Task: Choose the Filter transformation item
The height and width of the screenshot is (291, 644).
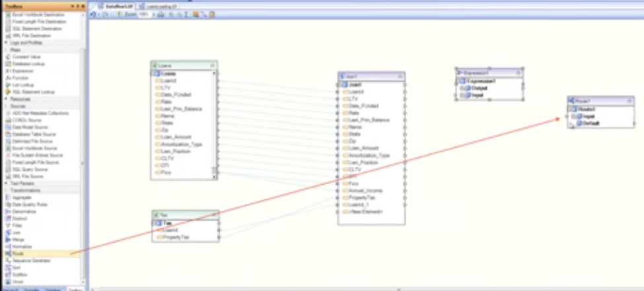Action: click(x=18, y=225)
